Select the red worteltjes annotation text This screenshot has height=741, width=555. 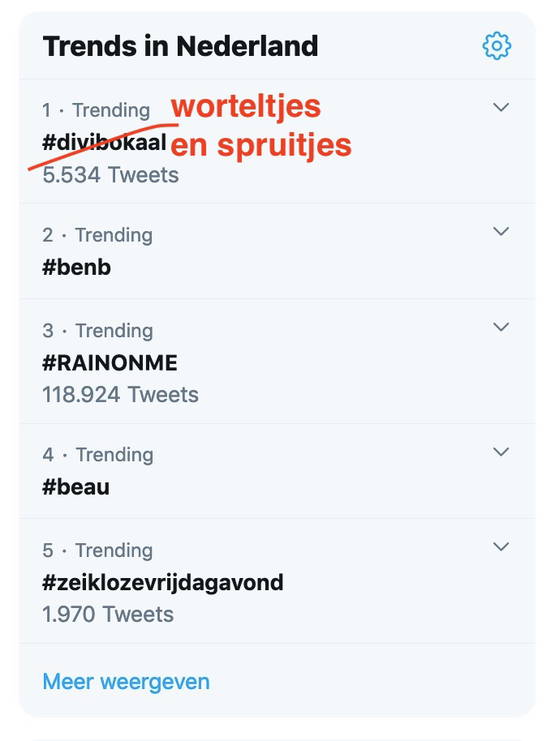click(x=246, y=107)
